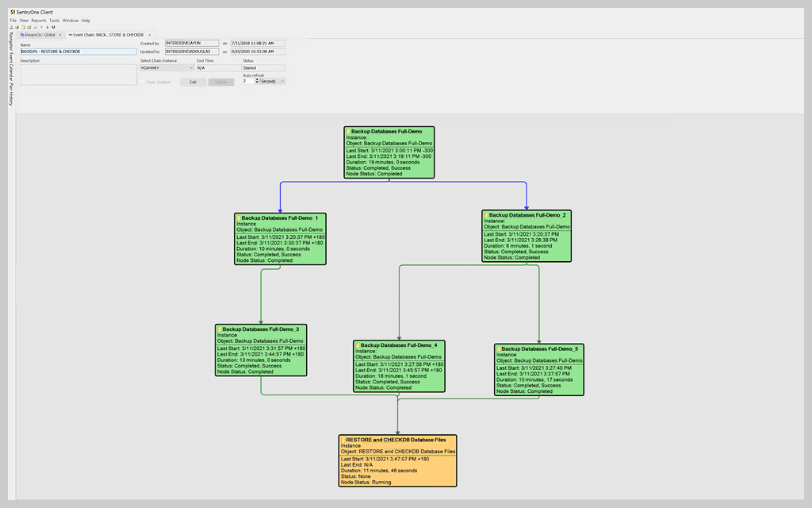
Task: Close the Event Chain tab with its X
Action: click(151, 35)
